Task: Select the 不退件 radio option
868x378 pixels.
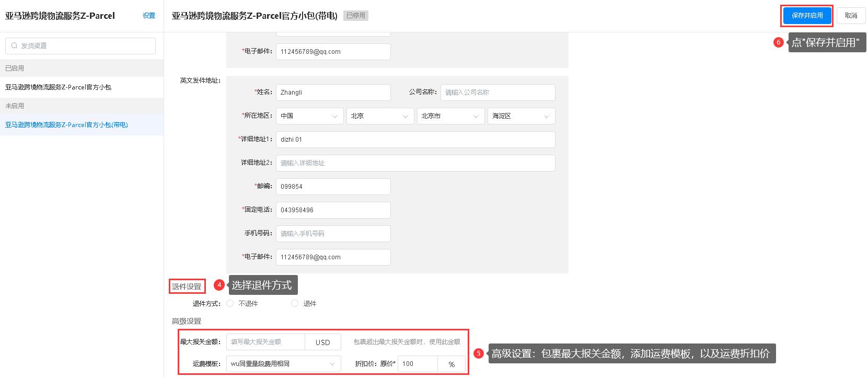Action: pos(230,303)
